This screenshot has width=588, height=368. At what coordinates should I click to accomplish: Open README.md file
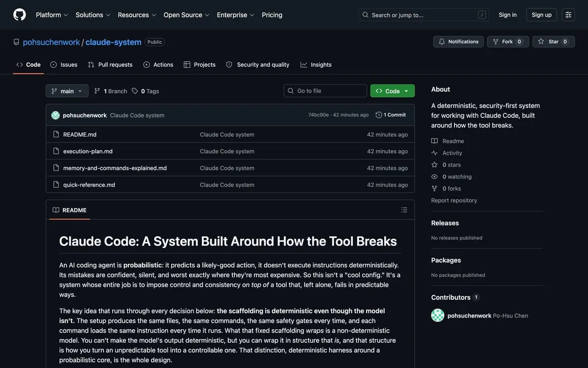click(x=80, y=134)
